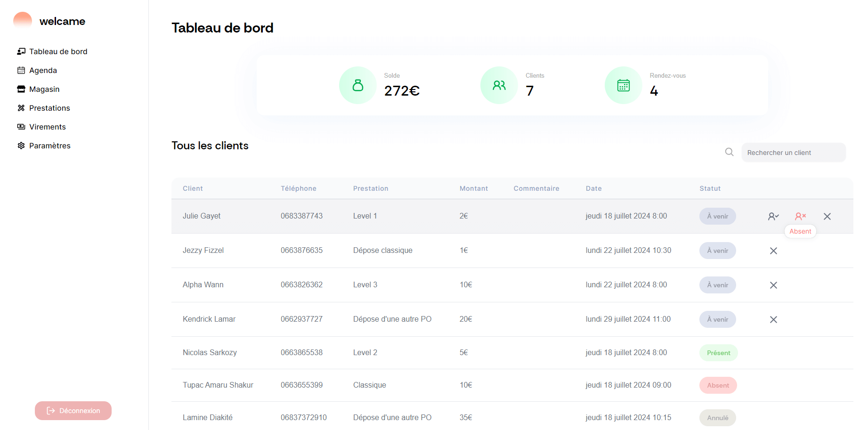
Task: Click the Solde money bag icon
Action: [x=357, y=85]
